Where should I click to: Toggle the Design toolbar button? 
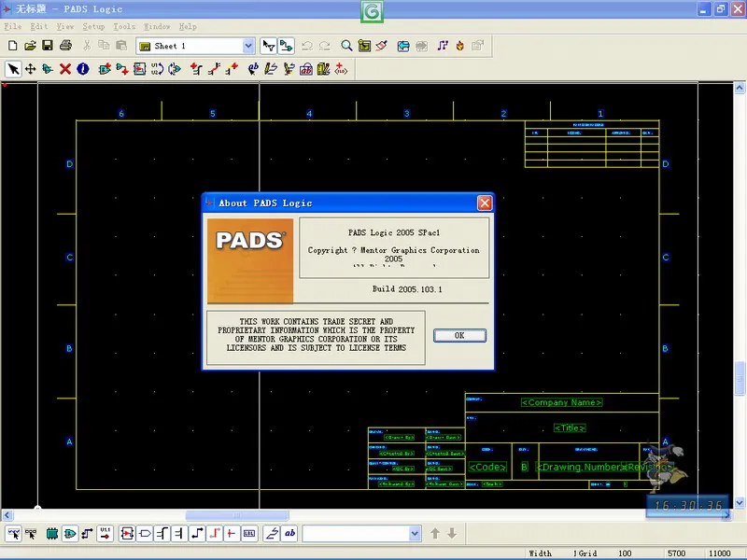click(x=287, y=46)
